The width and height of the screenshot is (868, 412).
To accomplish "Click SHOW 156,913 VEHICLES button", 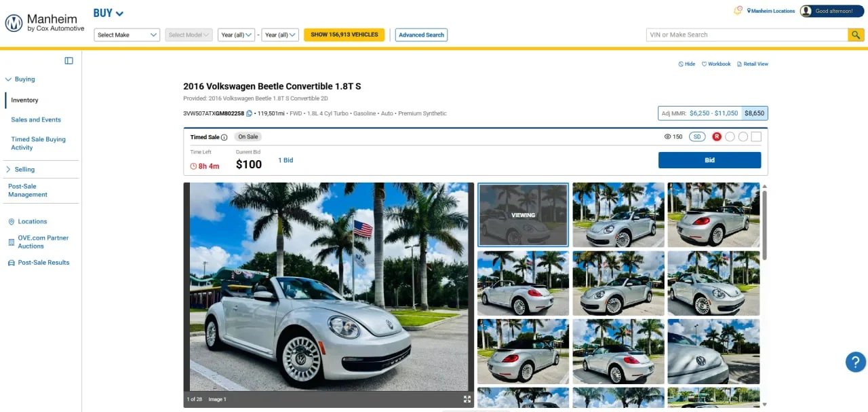I will (344, 35).
